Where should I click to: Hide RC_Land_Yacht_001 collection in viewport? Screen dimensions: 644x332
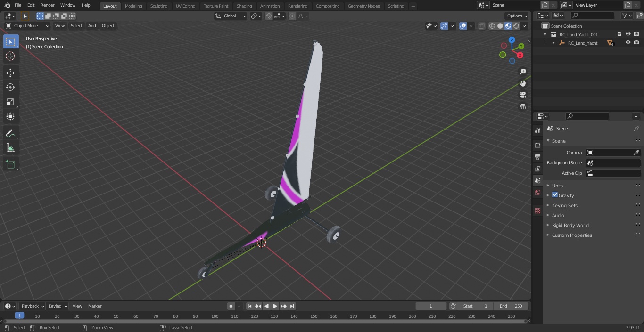pyautogui.click(x=628, y=34)
